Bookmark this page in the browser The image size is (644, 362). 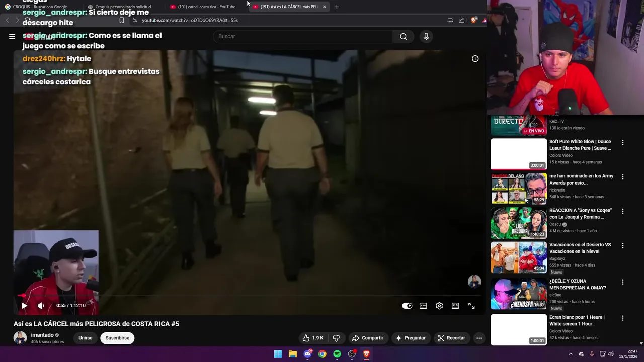121,20
